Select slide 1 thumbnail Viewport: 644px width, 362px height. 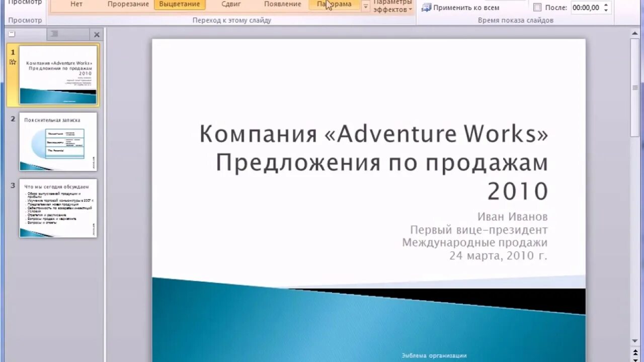[x=58, y=74]
